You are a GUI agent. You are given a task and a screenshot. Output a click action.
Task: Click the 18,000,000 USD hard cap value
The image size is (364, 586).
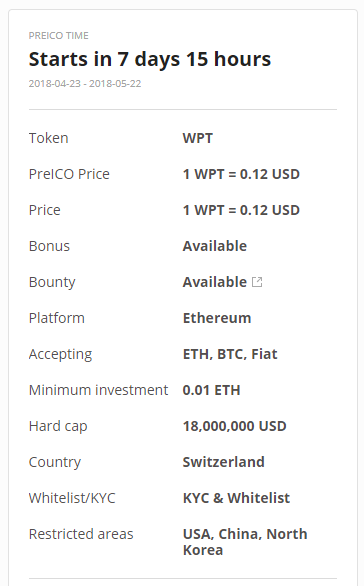click(234, 426)
